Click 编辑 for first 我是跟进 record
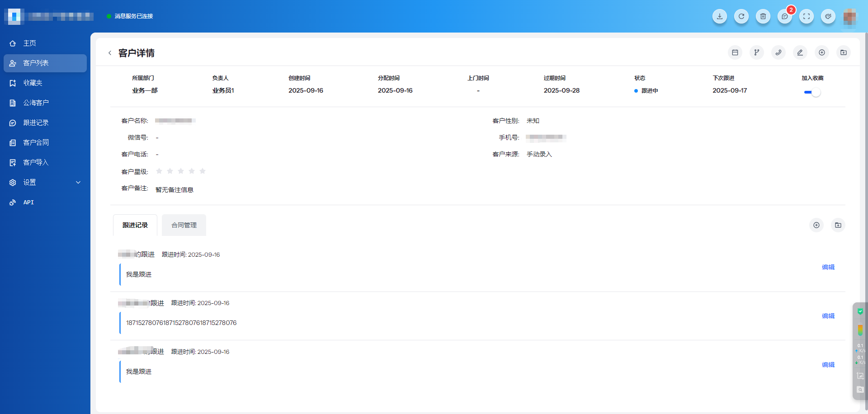This screenshot has width=868, height=414. point(828,267)
